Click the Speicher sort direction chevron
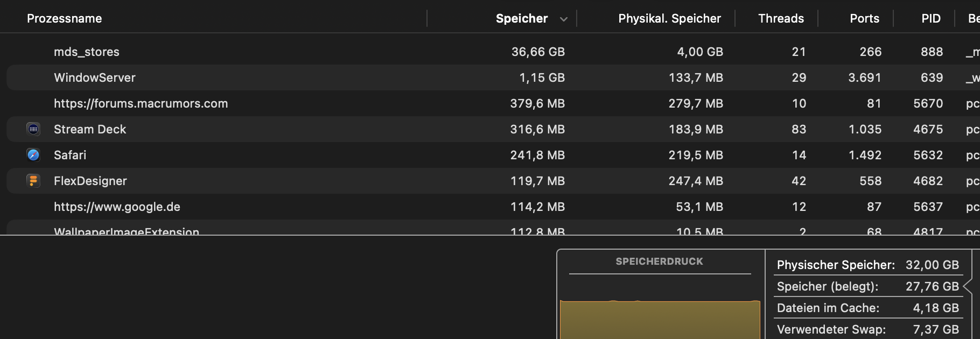The height and width of the screenshot is (339, 980). 563,19
